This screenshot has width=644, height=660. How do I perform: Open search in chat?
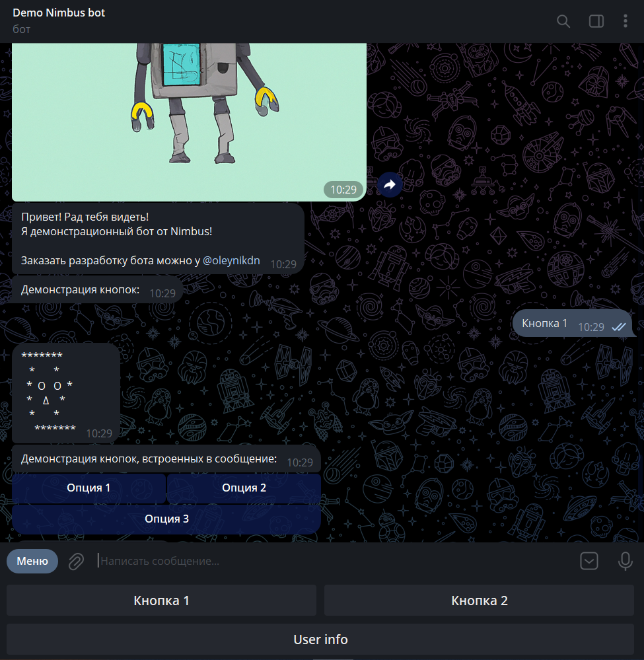[563, 21]
